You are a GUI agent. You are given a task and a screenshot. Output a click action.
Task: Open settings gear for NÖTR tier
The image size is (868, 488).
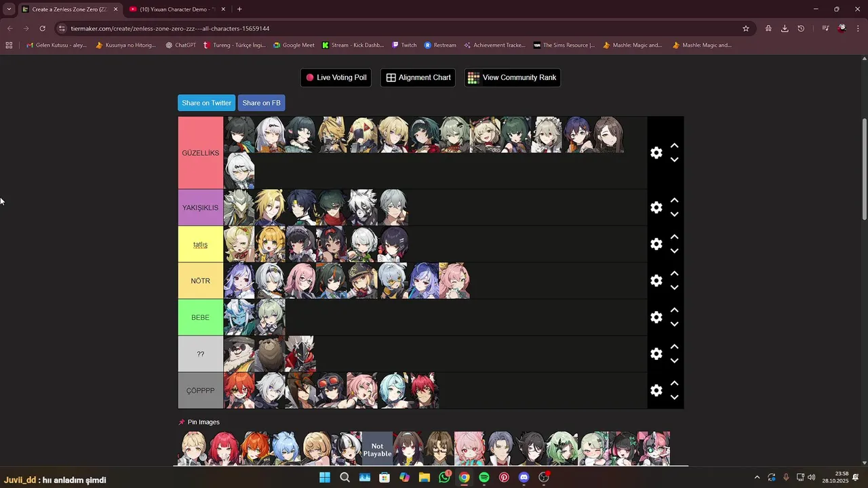(x=656, y=281)
